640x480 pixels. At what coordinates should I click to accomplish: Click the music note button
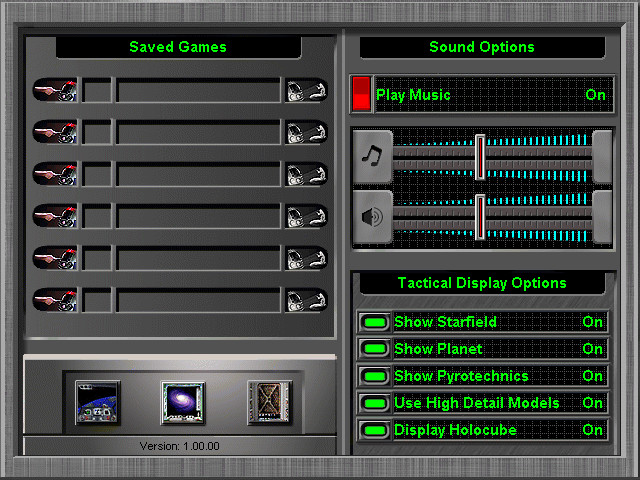(x=372, y=157)
